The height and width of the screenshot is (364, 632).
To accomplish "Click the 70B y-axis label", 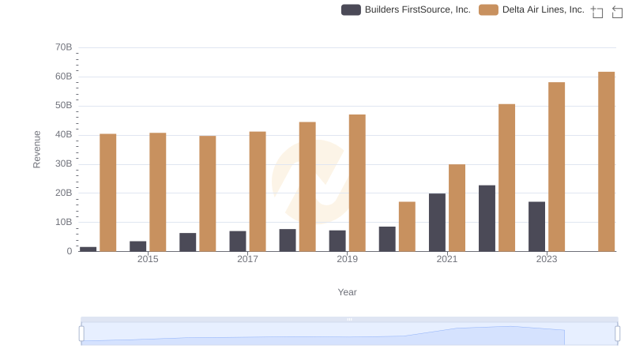I will [x=64, y=47].
